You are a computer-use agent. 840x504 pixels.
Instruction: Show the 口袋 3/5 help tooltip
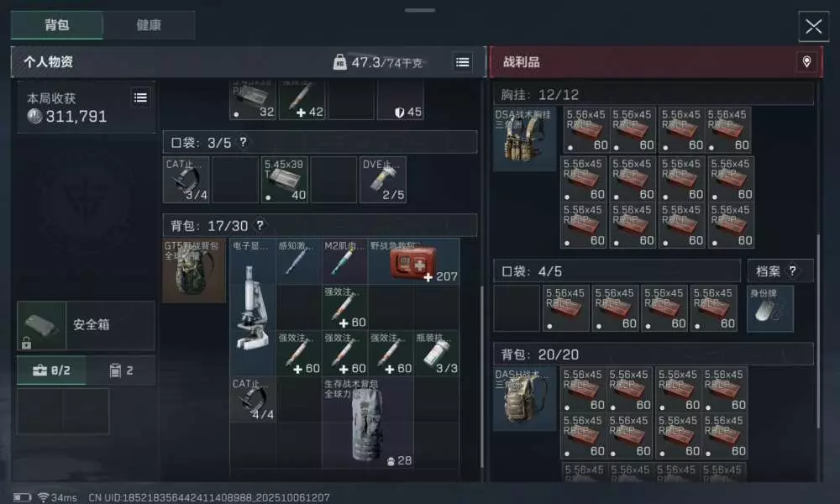click(x=244, y=142)
